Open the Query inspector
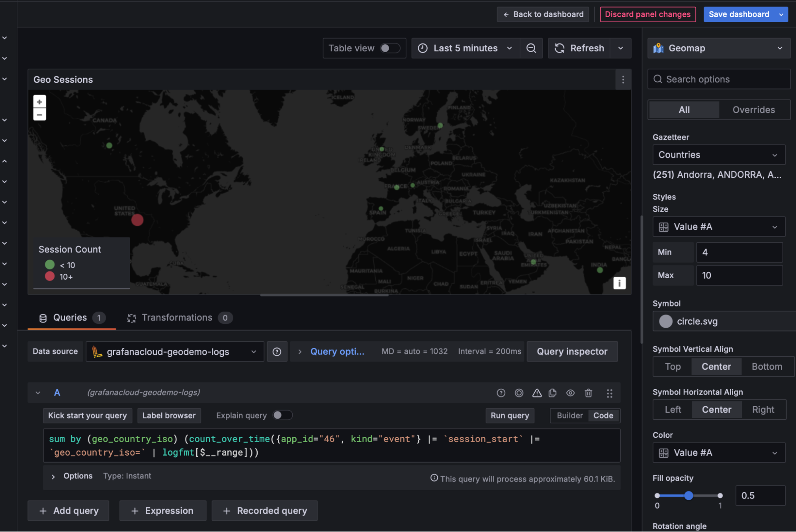 tap(572, 351)
